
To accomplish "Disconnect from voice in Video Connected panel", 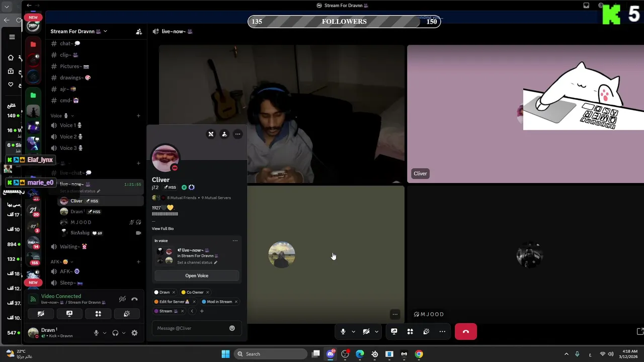I will tap(134, 299).
